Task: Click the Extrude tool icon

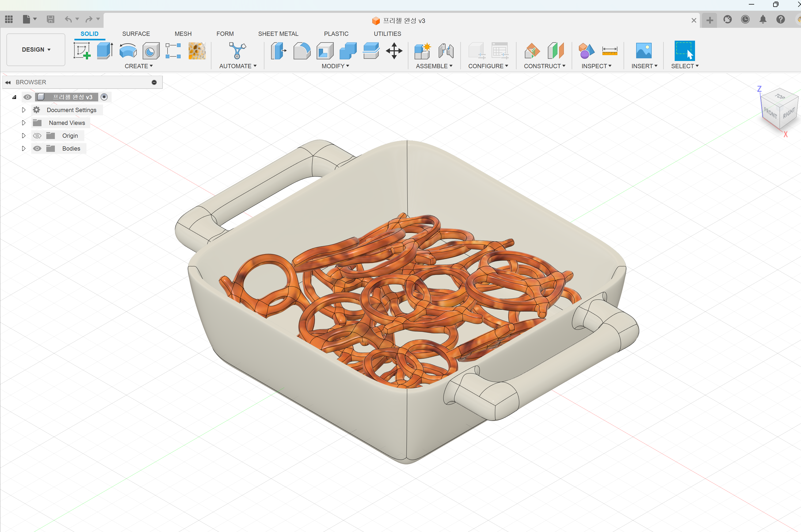Action: [105, 51]
